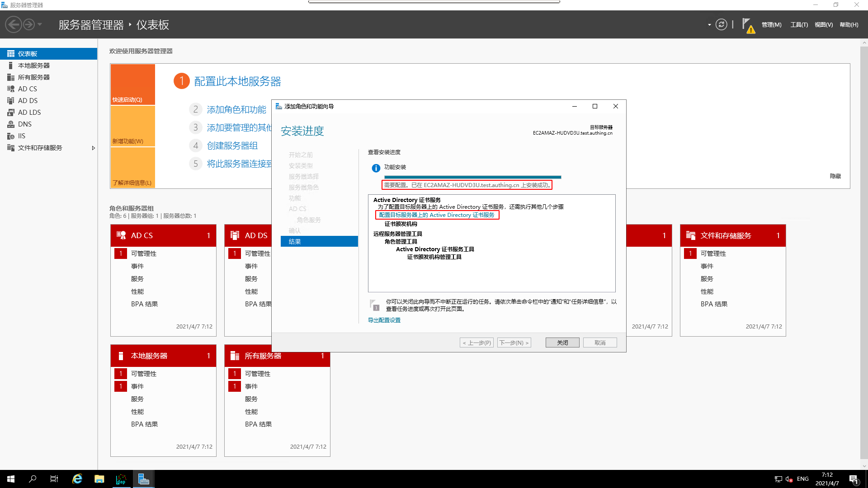
Task: Select AD CS icon in sidebar
Action: click(x=11, y=89)
